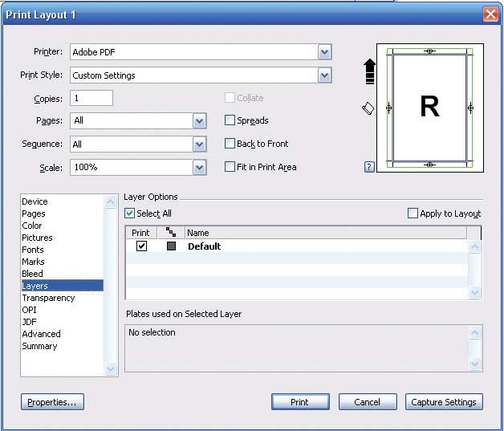
Task: Click the pane list scroll up arrow
Action: click(110, 201)
